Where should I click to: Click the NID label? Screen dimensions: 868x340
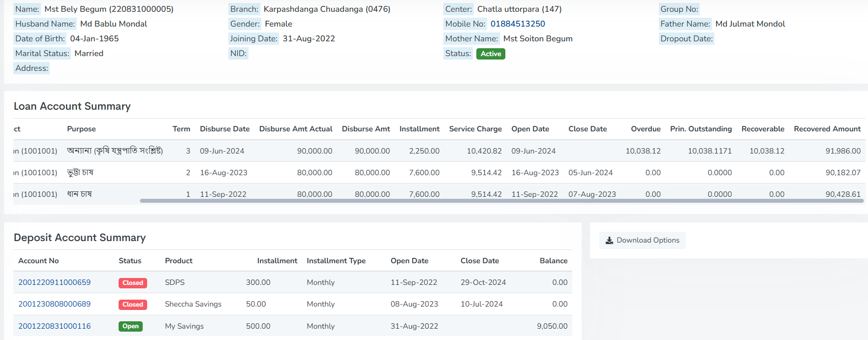(x=238, y=53)
